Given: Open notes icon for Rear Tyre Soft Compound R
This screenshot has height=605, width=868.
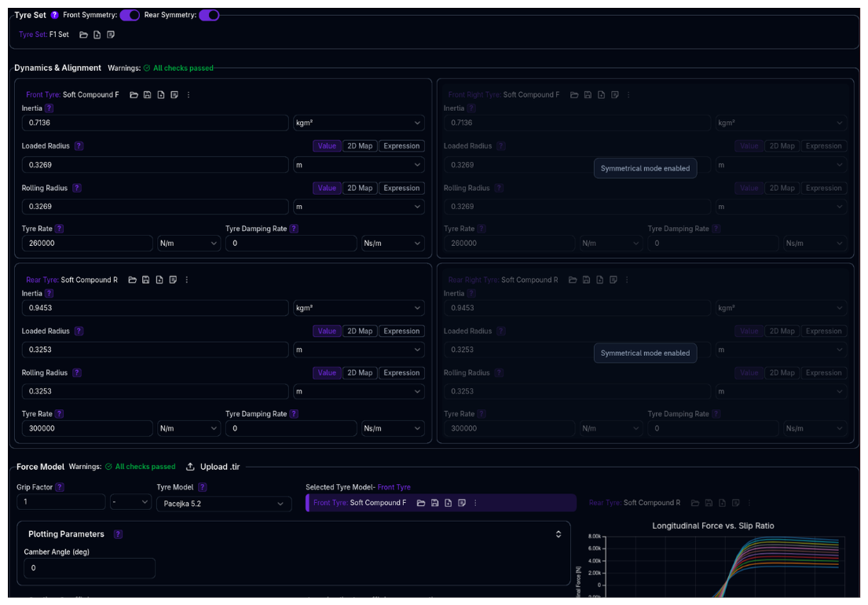Looking at the screenshot, I should pos(173,280).
